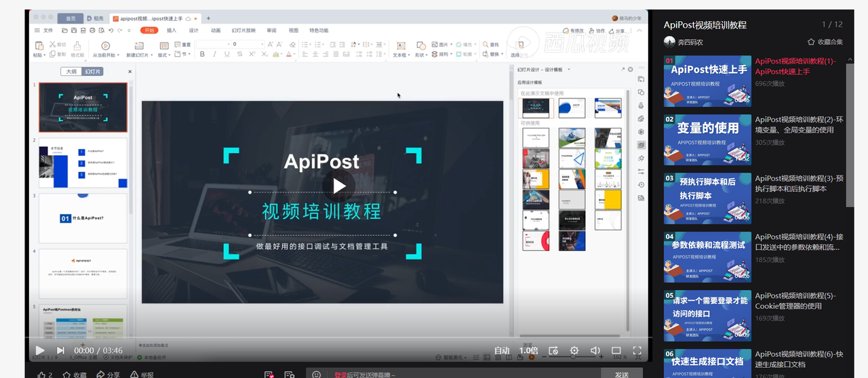
Task: Switch to the 稻壳 tab
Action: pyautogui.click(x=96, y=18)
